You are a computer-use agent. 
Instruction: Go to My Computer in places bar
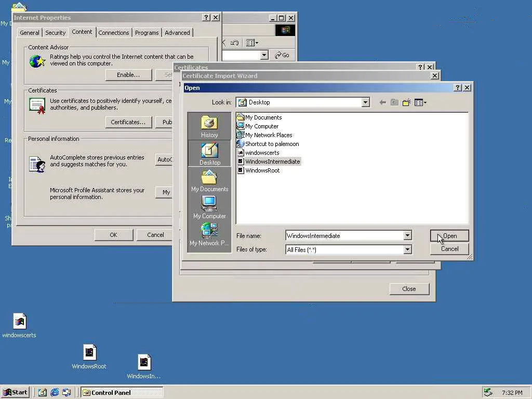209,207
